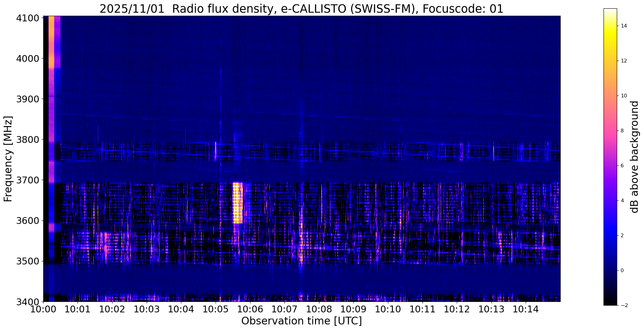Screen dimensions: 644x330
Task: Click the black bottom of the colorbar
Action: tap(610, 302)
